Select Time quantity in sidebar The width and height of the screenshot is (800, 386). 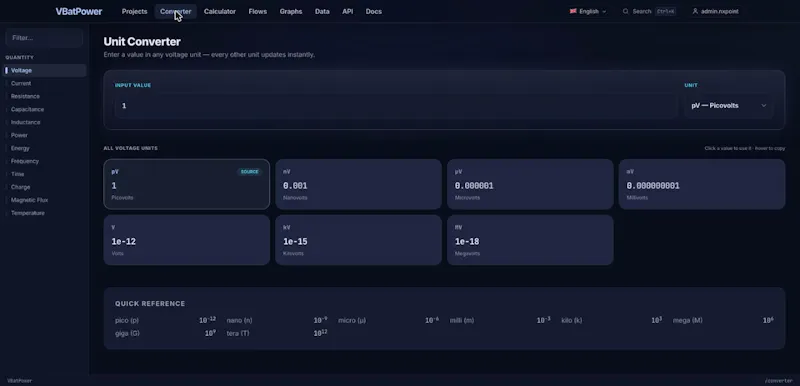45,174
